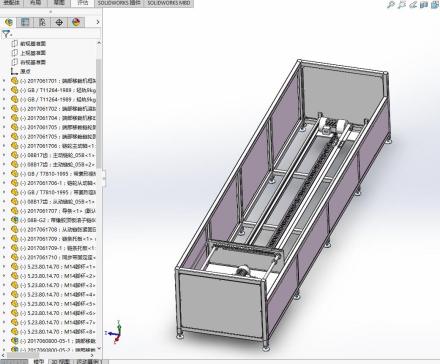Click the part icon of M14脚杯<8>
This screenshot has width=440, height=364.
tap(14, 332)
